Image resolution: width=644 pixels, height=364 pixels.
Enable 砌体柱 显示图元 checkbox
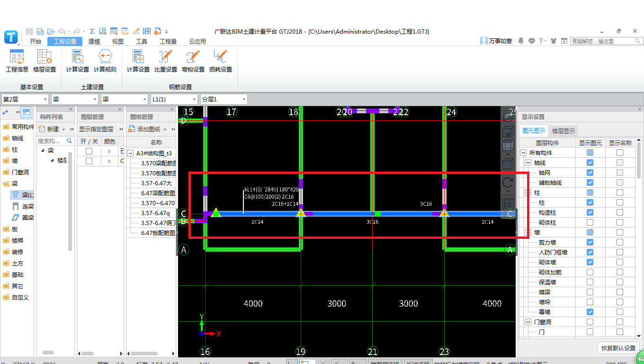(590, 222)
